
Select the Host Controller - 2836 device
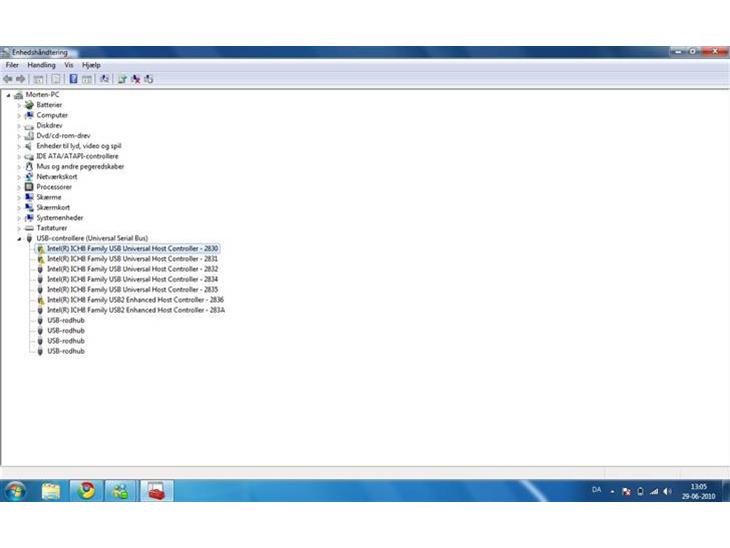coord(135,300)
